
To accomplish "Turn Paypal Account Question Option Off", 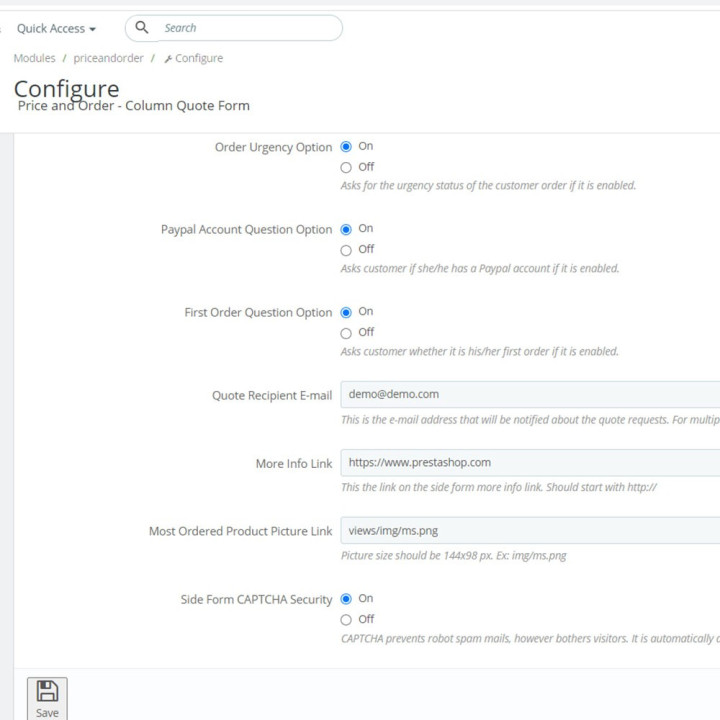I will coord(346,250).
